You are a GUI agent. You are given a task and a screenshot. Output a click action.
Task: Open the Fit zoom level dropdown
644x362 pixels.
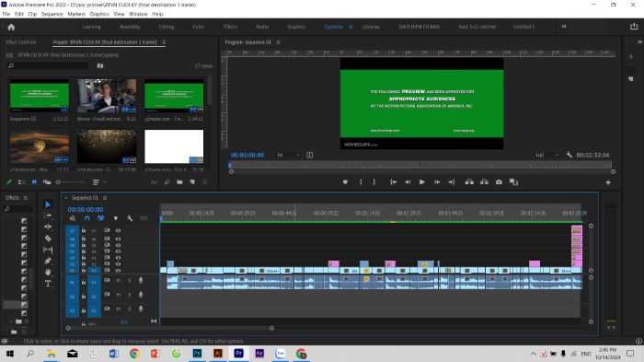click(x=288, y=155)
